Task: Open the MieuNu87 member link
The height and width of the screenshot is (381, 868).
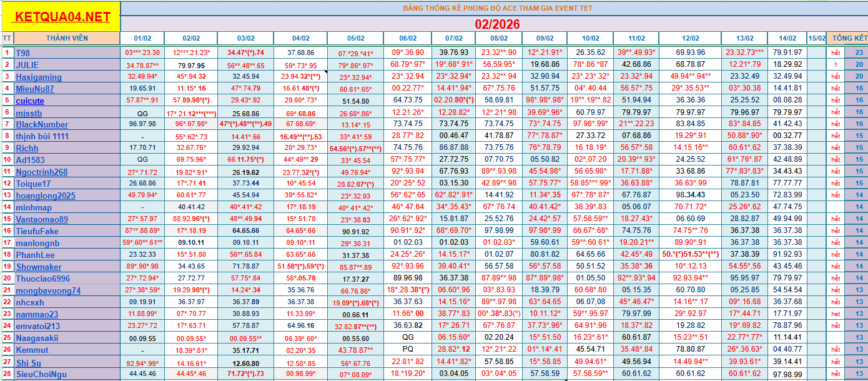Action: (x=35, y=89)
